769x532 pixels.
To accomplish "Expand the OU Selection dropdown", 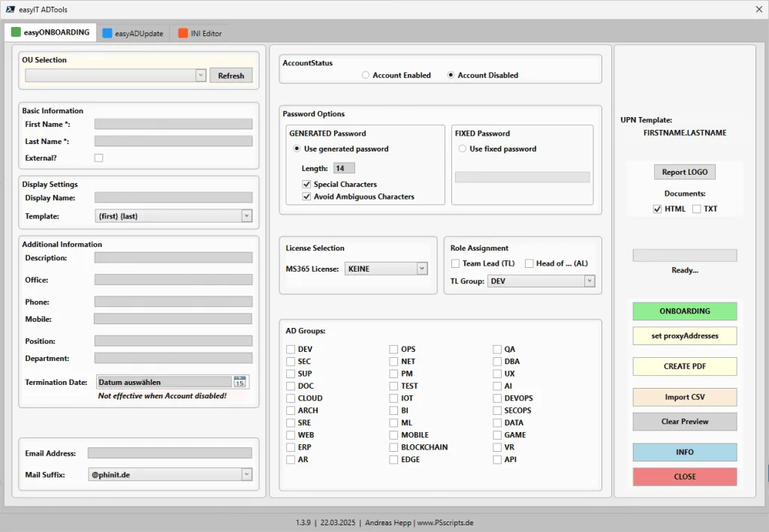I will [201, 75].
